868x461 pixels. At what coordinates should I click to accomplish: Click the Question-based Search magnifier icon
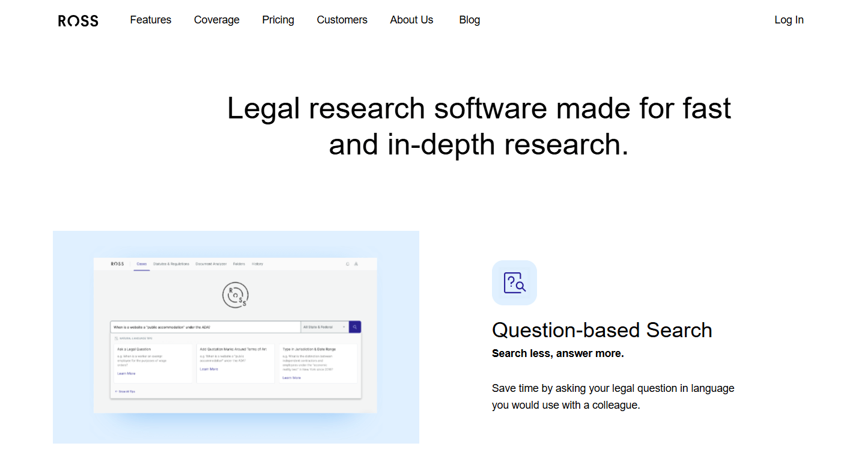(x=514, y=282)
